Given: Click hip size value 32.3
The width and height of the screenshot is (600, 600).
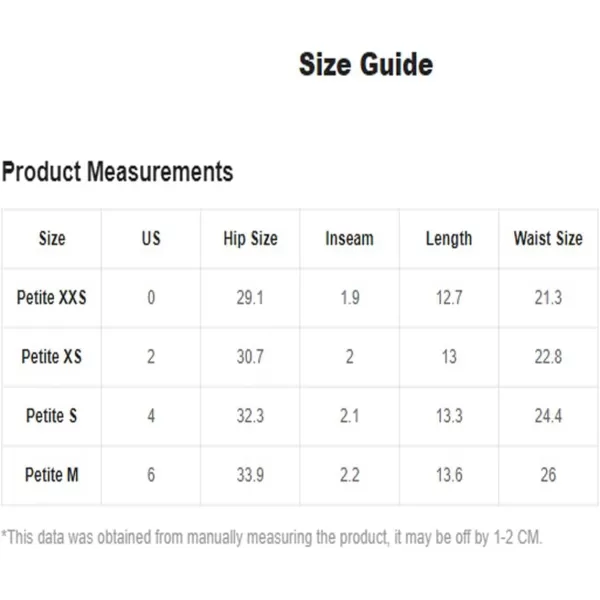Looking at the screenshot, I should point(250,416).
